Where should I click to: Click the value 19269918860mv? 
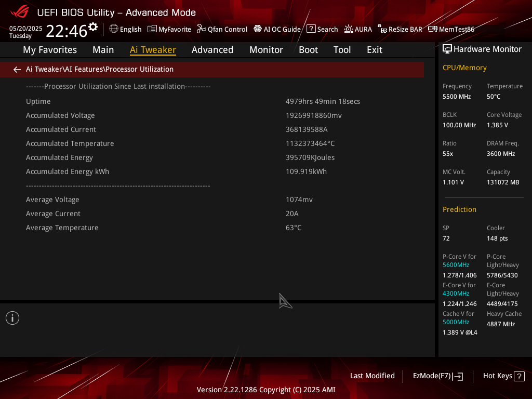click(314, 115)
